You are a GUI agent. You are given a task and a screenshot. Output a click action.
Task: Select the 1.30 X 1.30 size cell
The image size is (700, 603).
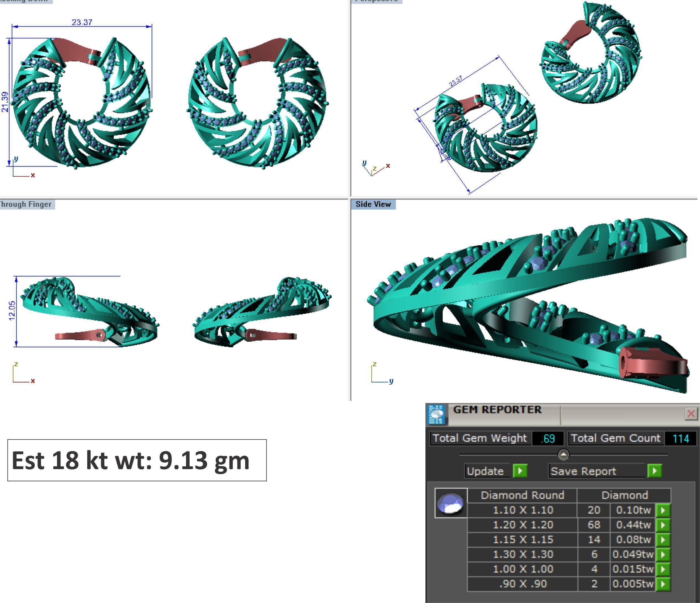522,554
